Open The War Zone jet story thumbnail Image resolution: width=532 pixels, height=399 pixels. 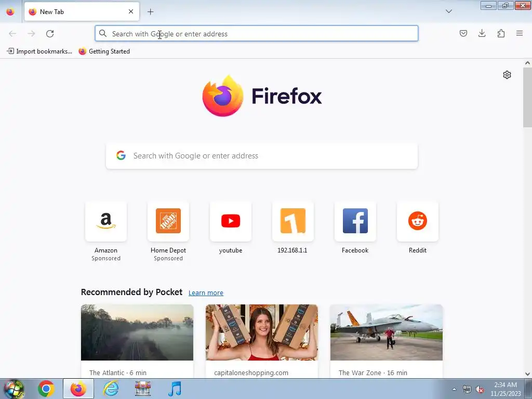coord(387,332)
